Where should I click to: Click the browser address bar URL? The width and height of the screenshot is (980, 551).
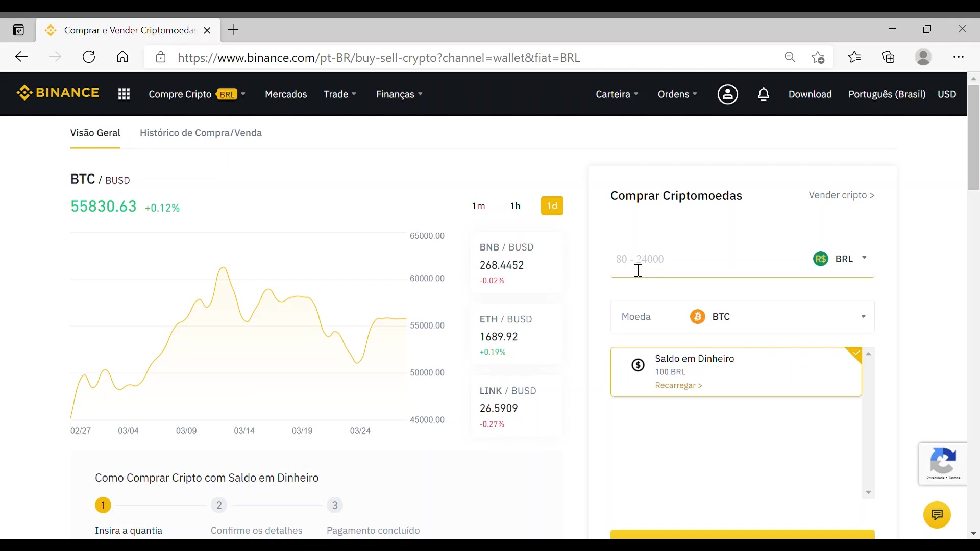tap(379, 58)
